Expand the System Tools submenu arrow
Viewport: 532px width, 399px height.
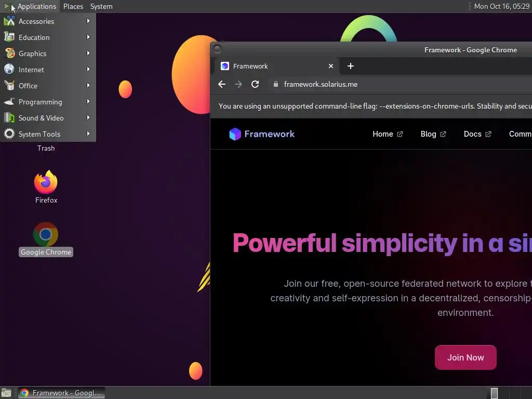88,134
